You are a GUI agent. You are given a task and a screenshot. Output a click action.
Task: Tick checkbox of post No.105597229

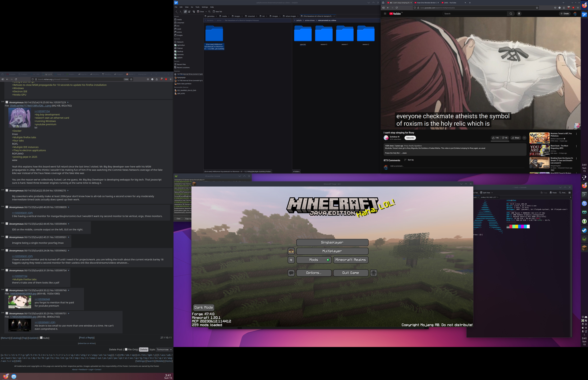[7, 102]
